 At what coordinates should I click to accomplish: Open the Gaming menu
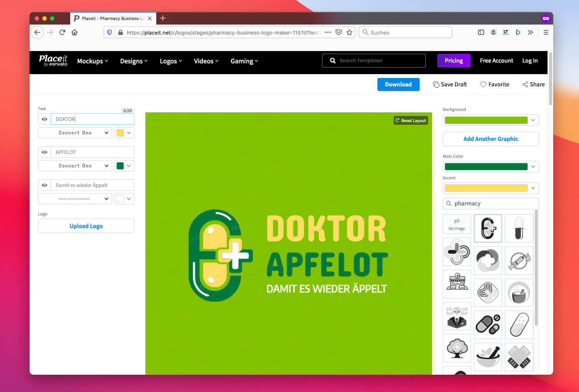(244, 61)
